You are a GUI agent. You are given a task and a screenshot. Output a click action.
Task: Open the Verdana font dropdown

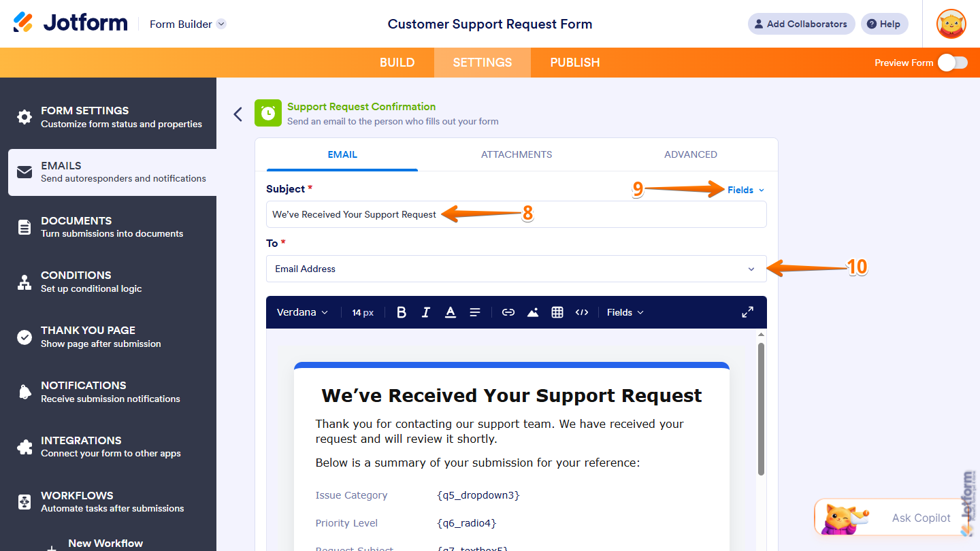pos(302,312)
